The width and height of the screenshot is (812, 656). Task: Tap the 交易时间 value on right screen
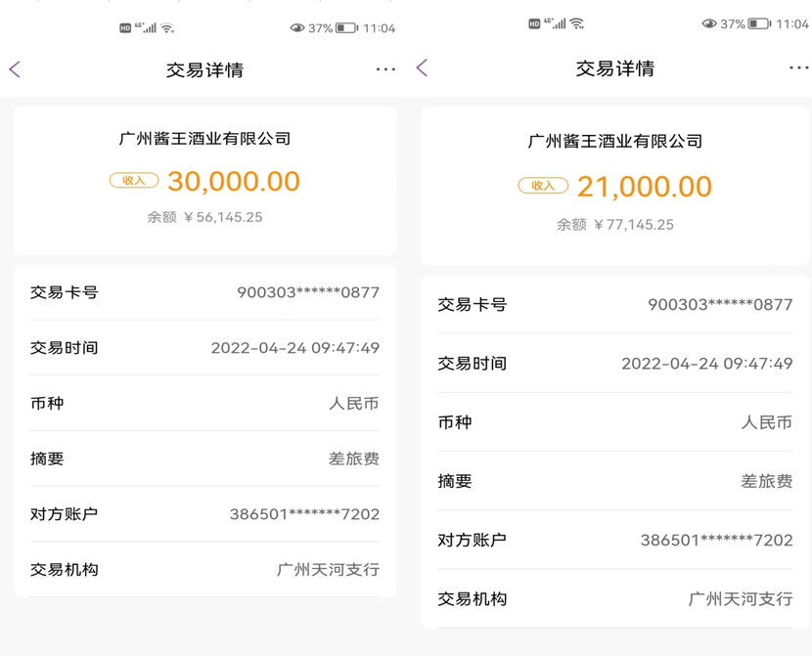click(x=707, y=364)
